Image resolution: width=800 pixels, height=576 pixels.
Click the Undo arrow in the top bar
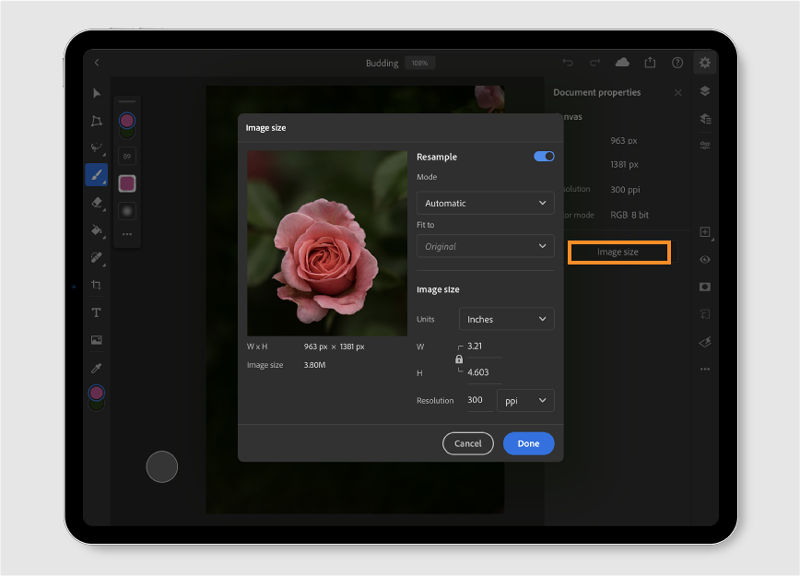pos(567,62)
